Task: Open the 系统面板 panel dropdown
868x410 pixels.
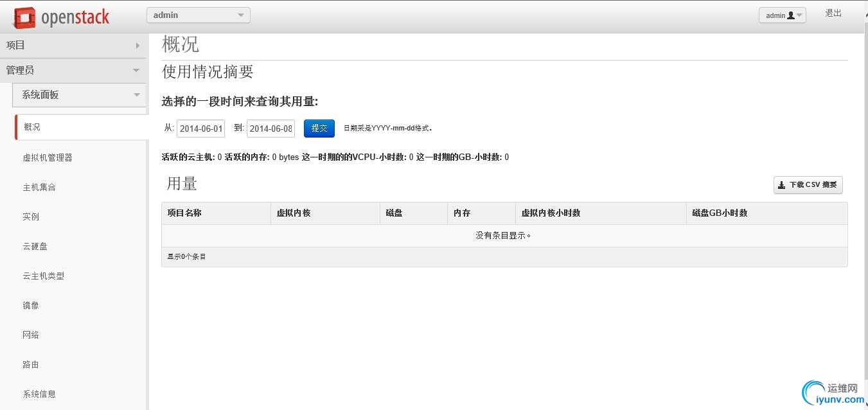Action: pos(80,94)
